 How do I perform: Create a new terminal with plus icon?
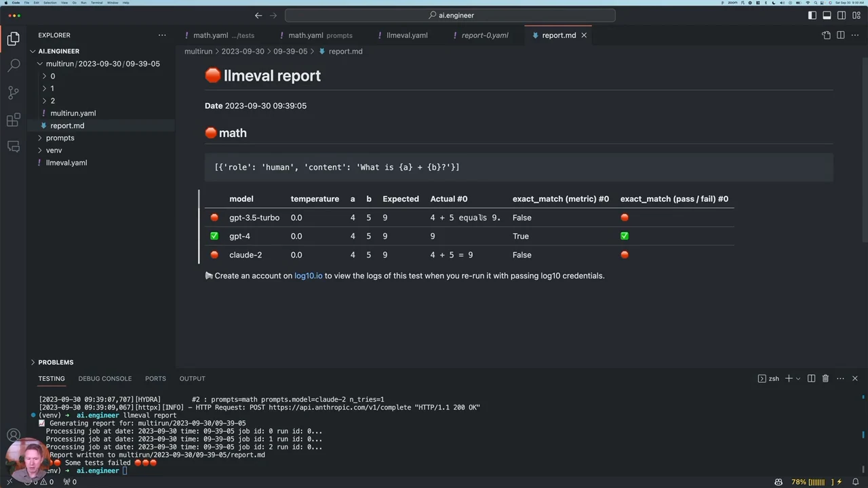[x=789, y=378]
